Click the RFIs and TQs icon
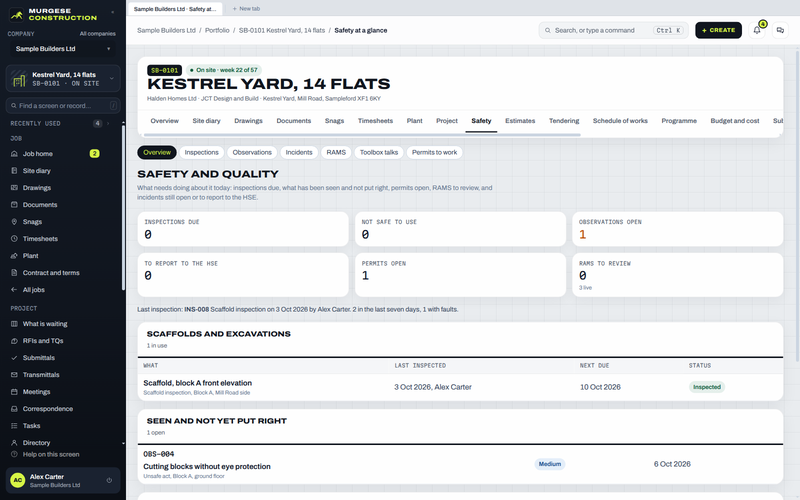Viewport: 800px width, 500px height. [14, 341]
